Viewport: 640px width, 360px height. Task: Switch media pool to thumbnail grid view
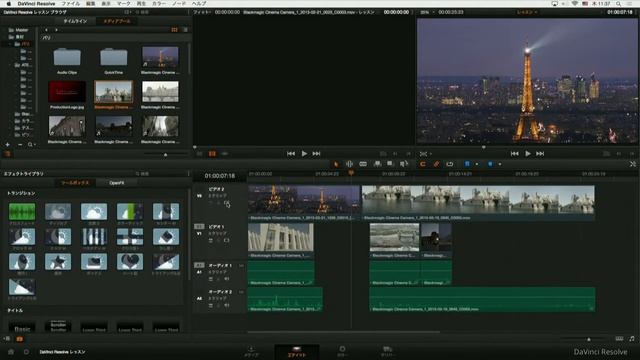175,30
